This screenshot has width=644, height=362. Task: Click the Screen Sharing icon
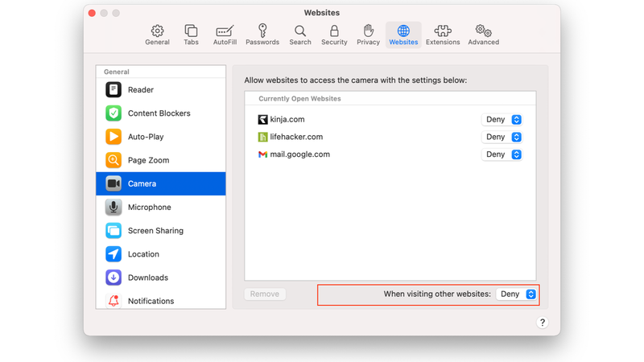coord(114,230)
